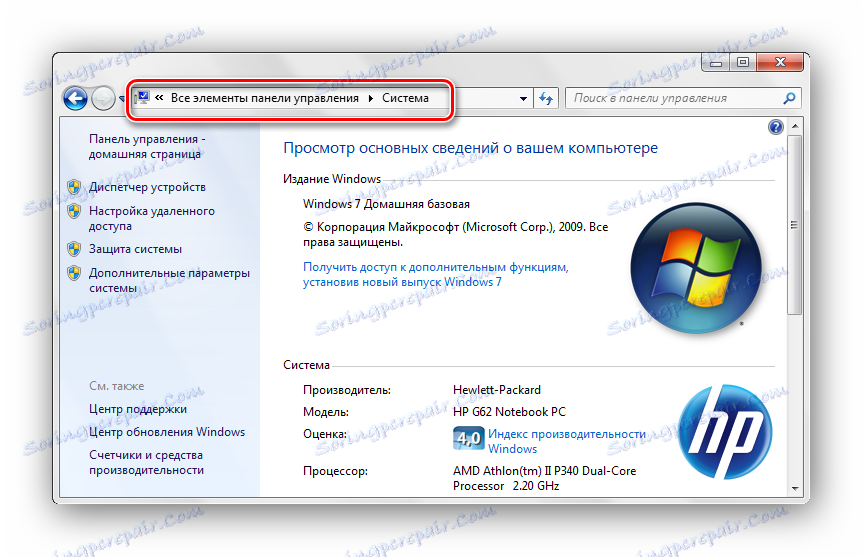The width and height of the screenshot is (863, 557).
Task: Click 'Windows 7 Домашняя базовая' text
Action: pyautogui.click(x=386, y=204)
